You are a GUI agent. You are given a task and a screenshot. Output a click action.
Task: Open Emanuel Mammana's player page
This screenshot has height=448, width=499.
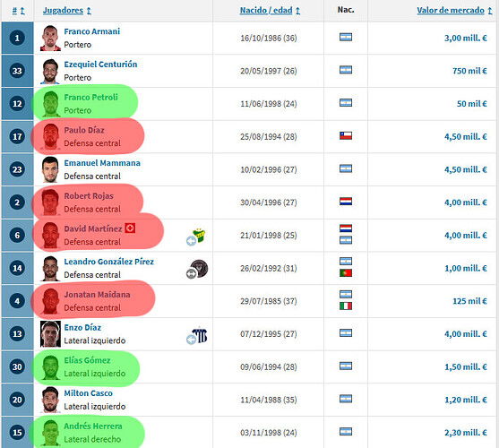point(102,163)
